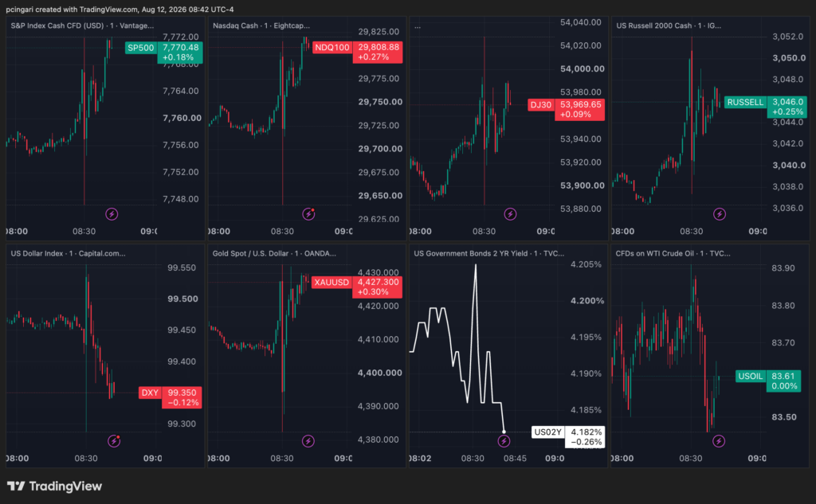
Task: Click the TradingView logo at the bottom left
Action: tap(55, 486)
